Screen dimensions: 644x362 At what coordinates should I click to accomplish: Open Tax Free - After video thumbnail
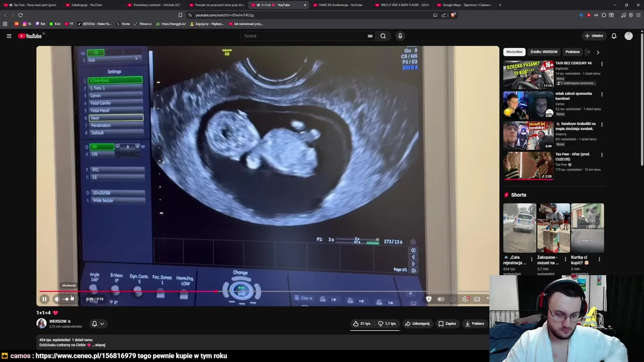pyautogui.click(x=528, y=165)
